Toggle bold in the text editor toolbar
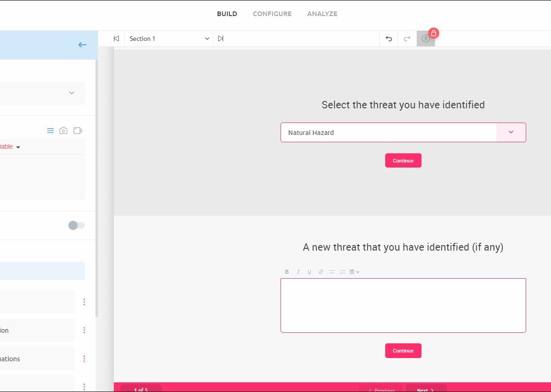This screenshot has height=392, width=551. point(287,272)
